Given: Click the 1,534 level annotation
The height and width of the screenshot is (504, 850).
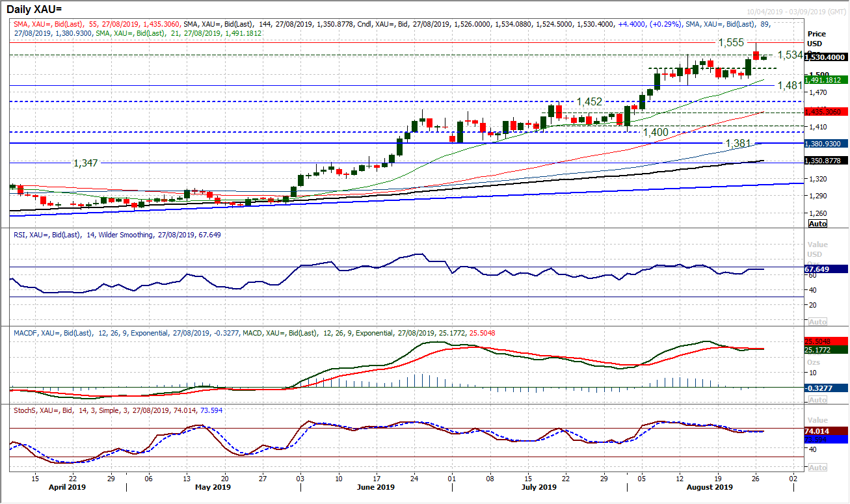Looking at the screenshot, I should 790,55.
